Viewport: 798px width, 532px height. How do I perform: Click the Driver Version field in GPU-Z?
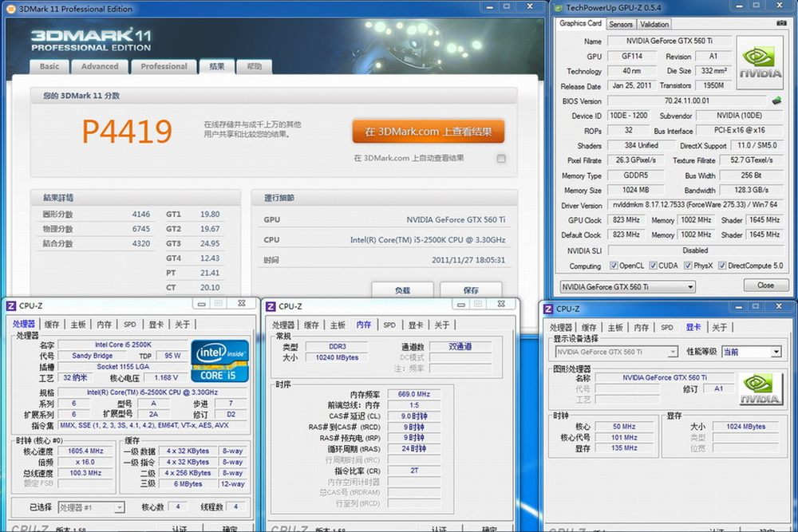tap(695, 205)
